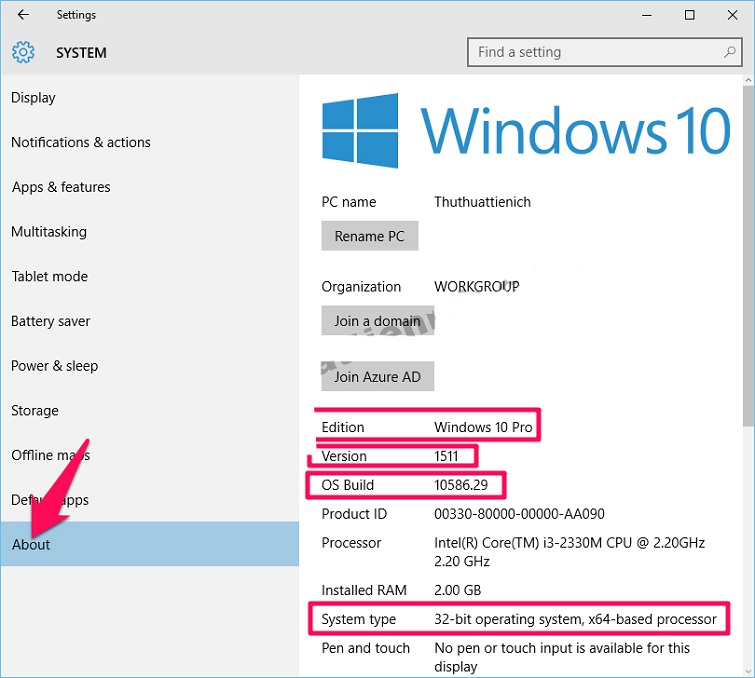
Task: Open Tablet mode settings
Action: (x=50, y=277)
